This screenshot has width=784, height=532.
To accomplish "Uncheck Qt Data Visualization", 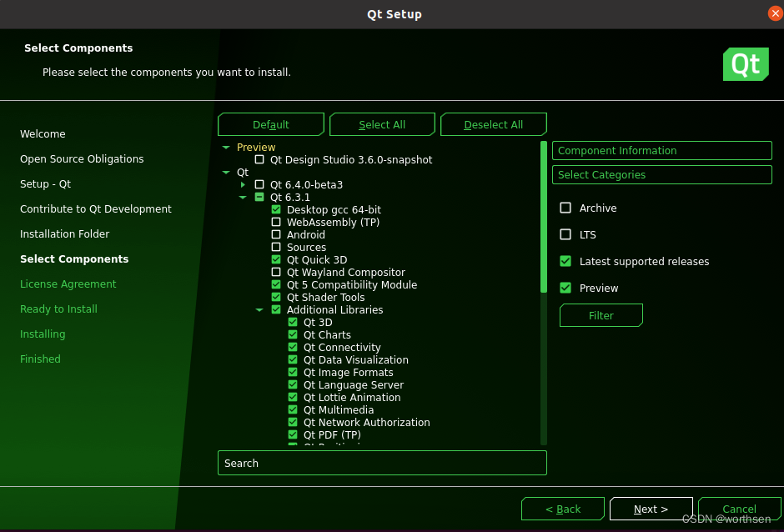I will click(293, 359).
